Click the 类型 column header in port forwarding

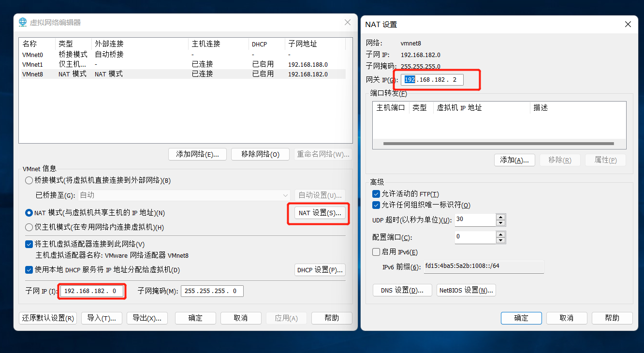click(x=421, y=108)
